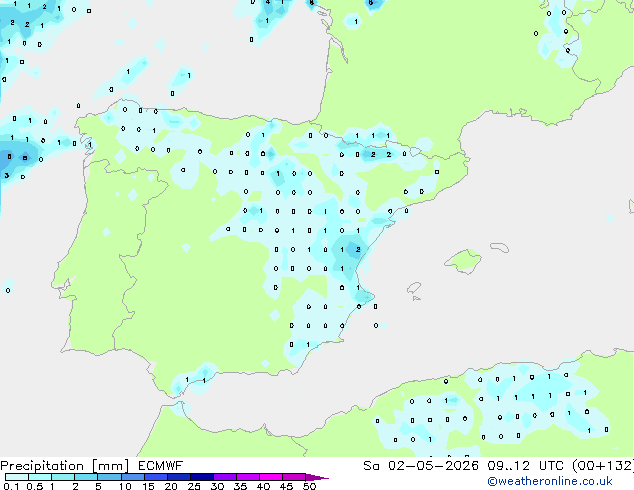Viewport: 634px width, 490px height.
Task: Click the over-50 mm arrow tip of the legend
Action: (x=317, y=477)
